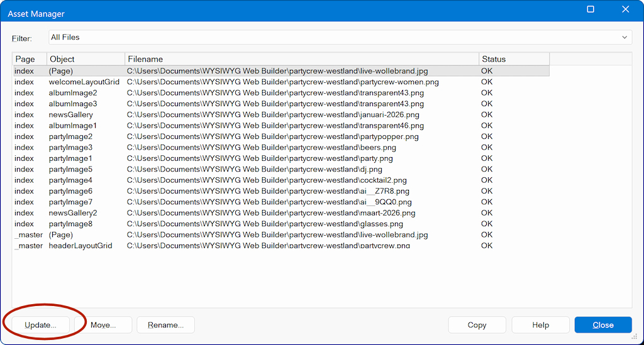Choose the partyImage4 cocktail2.png row
This screenshot has height=345, width=644.
tap(267, 180)
